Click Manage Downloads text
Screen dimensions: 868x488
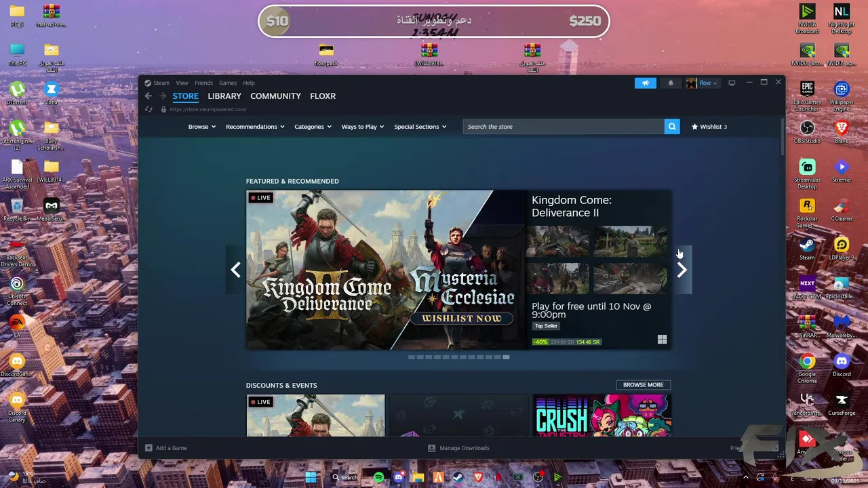[465, 448]
